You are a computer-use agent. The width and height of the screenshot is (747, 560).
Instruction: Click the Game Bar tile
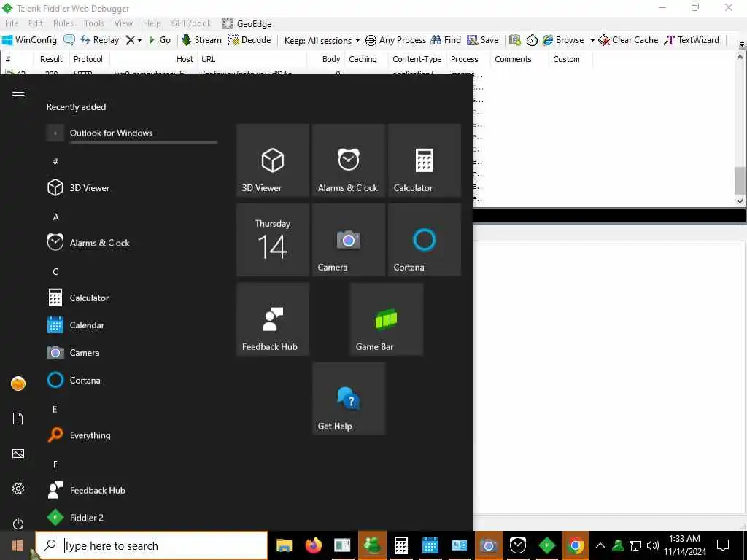[387, 319]
